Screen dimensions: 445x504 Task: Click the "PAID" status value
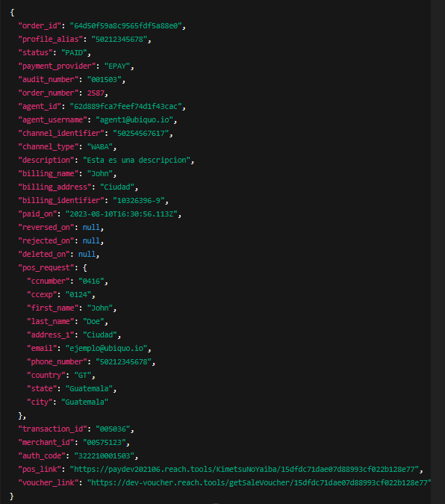coord(74,53)
